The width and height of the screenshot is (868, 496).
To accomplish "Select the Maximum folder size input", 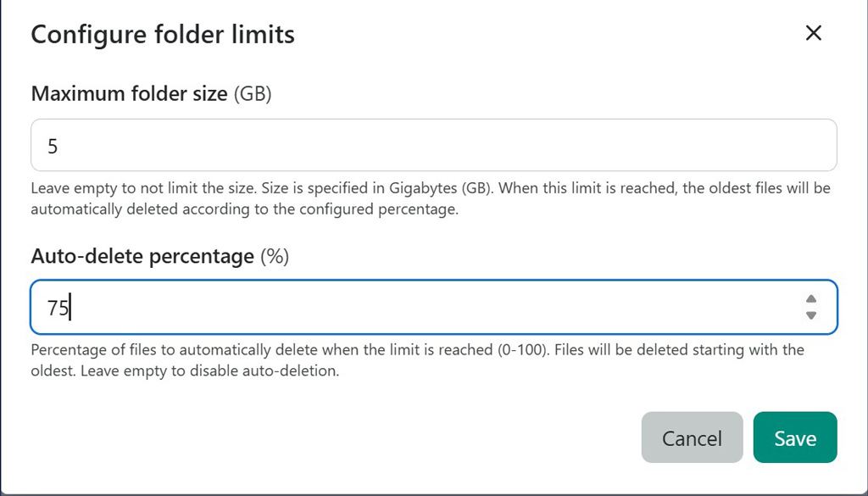I will (339, 145).
